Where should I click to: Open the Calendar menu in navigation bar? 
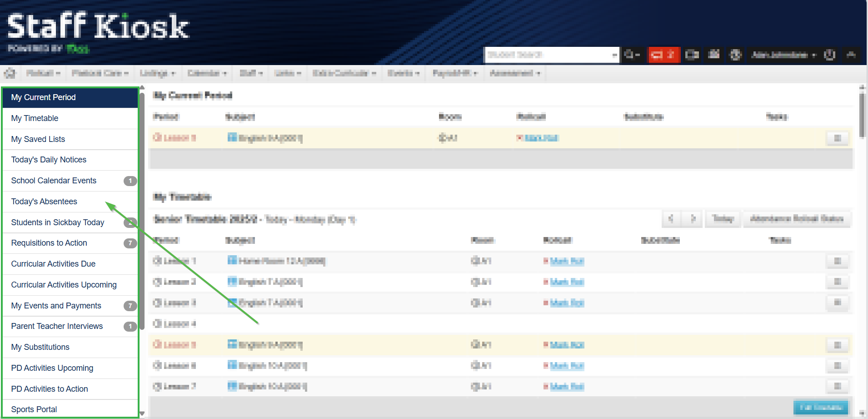(207, 73)
